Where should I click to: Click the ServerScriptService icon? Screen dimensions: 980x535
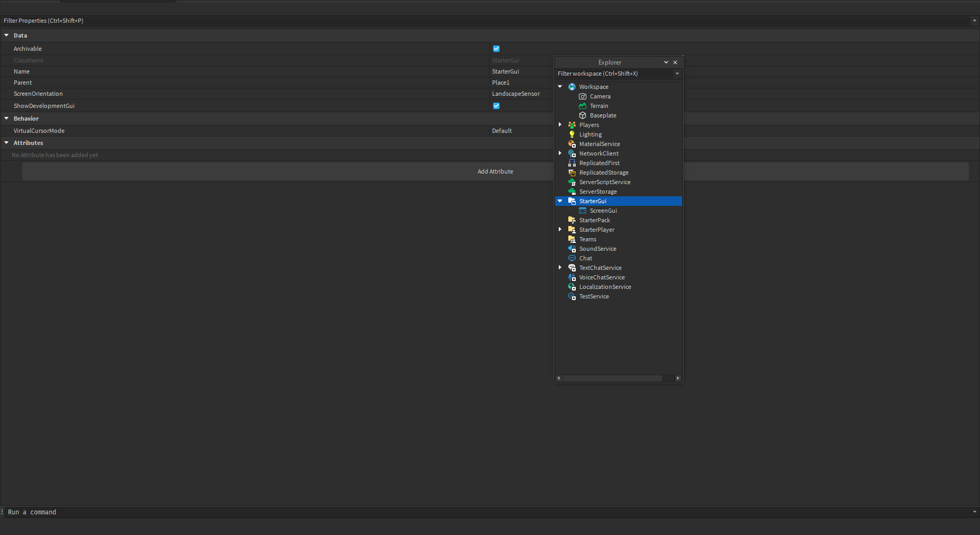571,182
